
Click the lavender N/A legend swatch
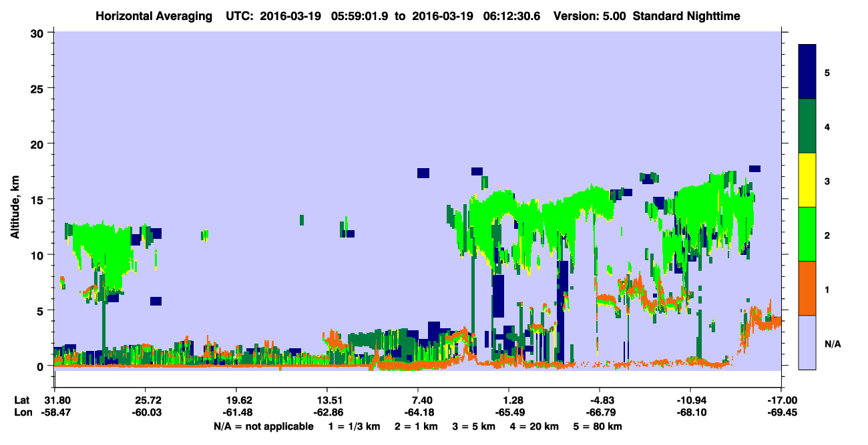pos(807,342)
